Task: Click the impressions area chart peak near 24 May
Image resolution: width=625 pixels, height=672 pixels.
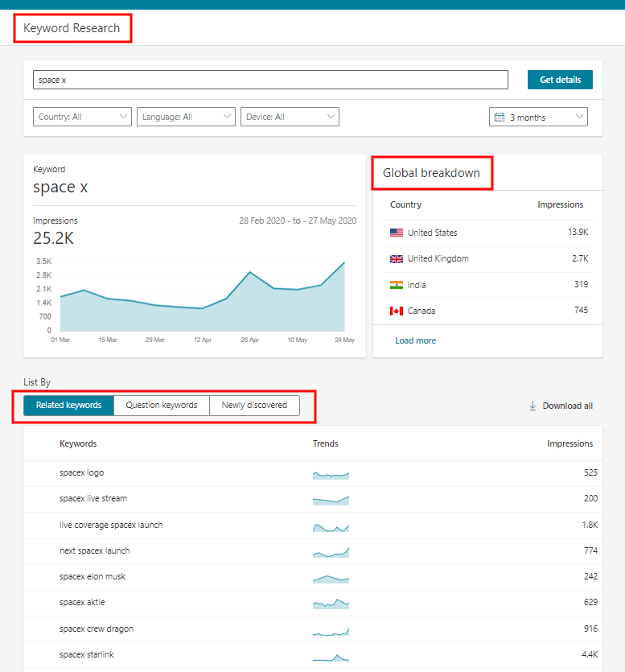Action: tap(344, 262)
